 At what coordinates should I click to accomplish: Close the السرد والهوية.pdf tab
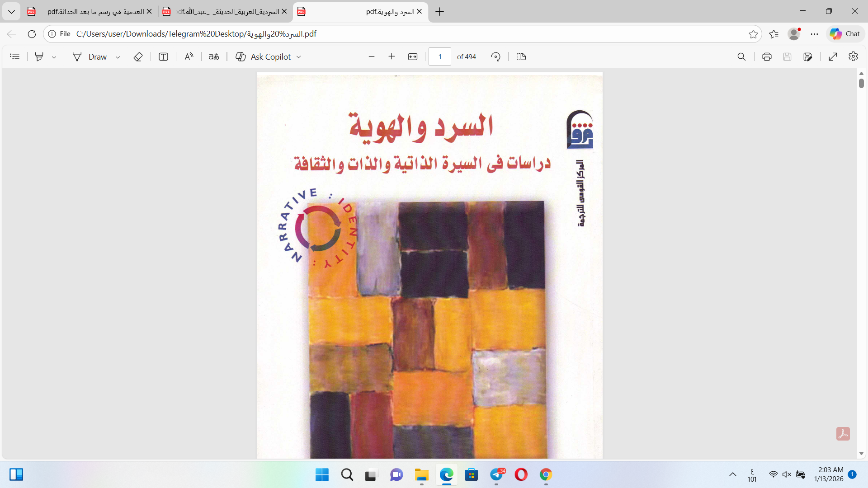click(x=419, y=11)
